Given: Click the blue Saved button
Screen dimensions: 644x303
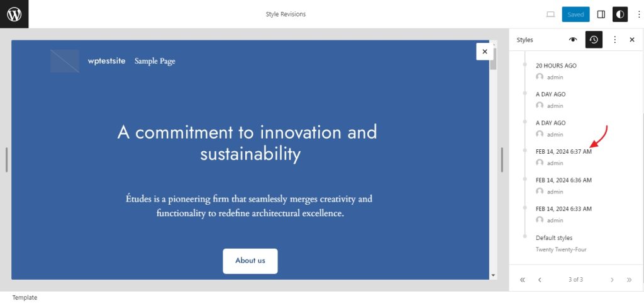Looking at the screenshot, I should pos(575,14).
